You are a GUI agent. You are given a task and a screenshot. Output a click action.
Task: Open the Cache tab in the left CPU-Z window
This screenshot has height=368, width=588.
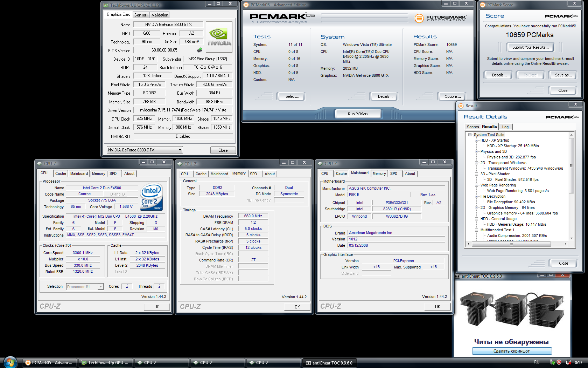click(61, 173)
